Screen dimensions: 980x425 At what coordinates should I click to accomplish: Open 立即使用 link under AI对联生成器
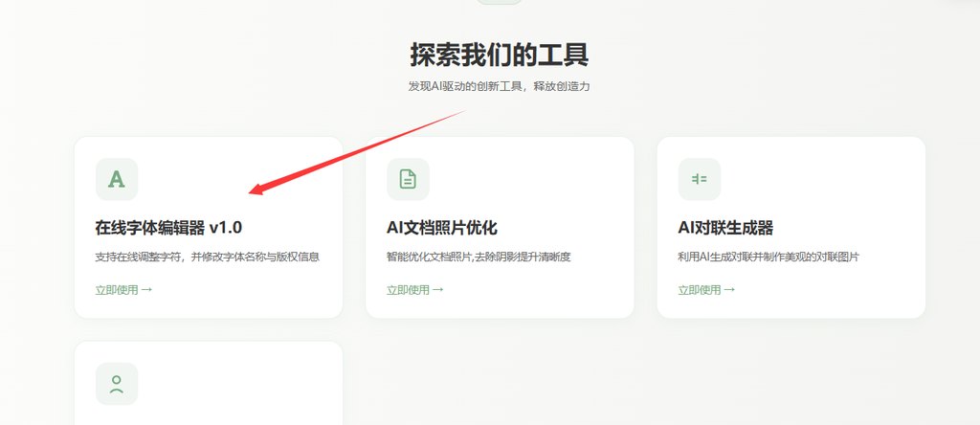(x=706, y=290)
